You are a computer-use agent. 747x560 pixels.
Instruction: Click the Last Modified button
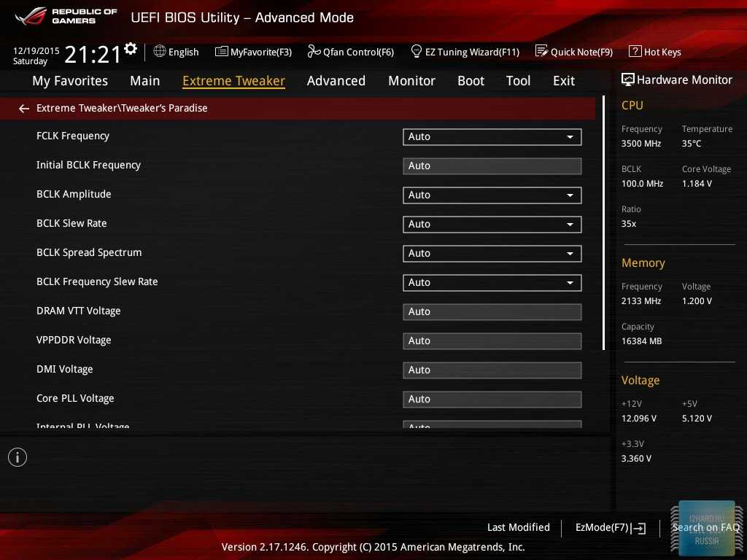click(518, 528)
